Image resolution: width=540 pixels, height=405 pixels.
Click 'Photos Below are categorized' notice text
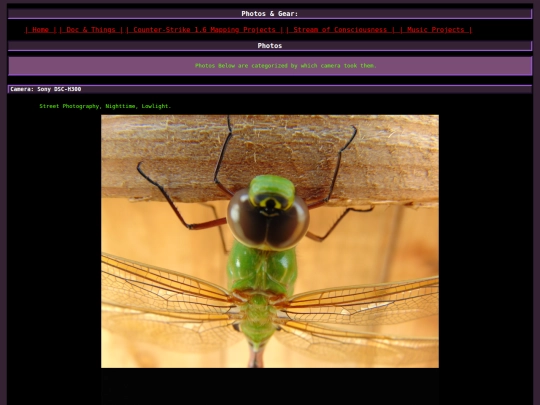coord(285,66)
